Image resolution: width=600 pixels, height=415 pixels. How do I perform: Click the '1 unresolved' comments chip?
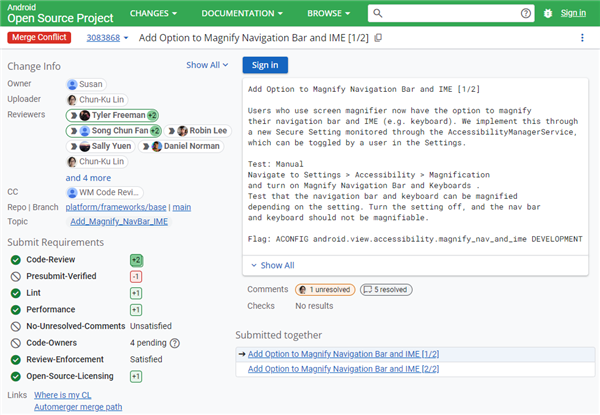(325, 289)
